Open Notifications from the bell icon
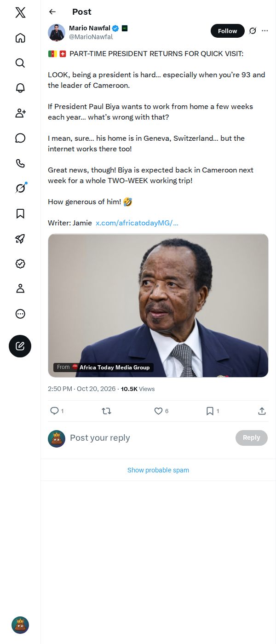Image resolution: width=276 pixels, height=644 pixels. 20,88
